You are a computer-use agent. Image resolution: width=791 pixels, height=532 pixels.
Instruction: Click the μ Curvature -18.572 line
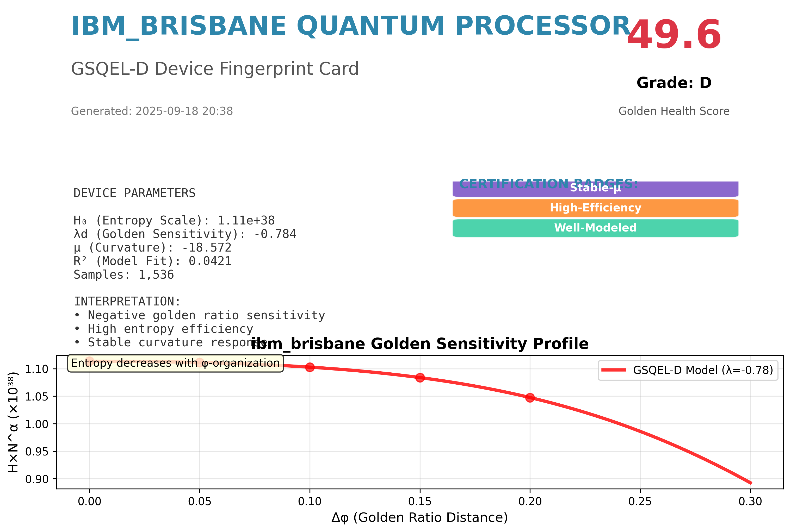(x=152, y=248)
